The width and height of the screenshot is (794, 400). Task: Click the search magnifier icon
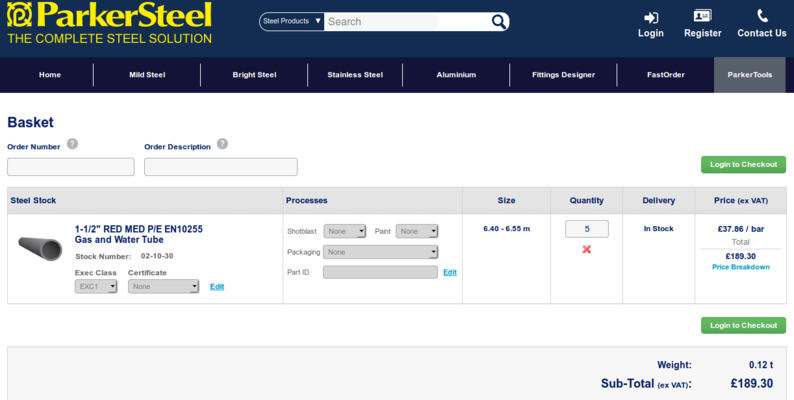499,21
